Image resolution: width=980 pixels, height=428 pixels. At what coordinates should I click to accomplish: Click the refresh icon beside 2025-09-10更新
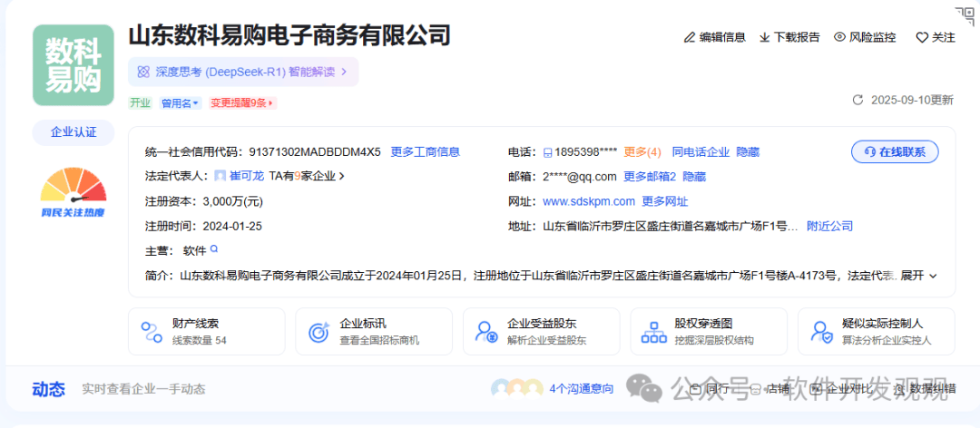pos(857,101)
